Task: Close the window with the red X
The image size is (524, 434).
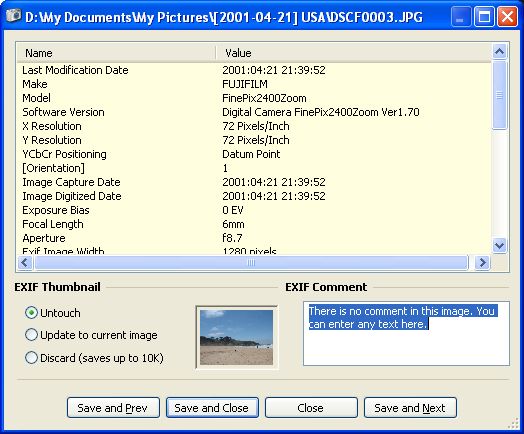Action: 507,16
